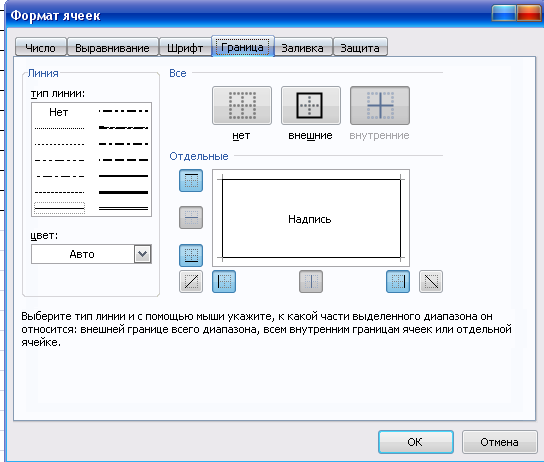This screenshot has width=544, height=462.
Task: Close the Формат ячеек dialog
Action: point(529,13)
